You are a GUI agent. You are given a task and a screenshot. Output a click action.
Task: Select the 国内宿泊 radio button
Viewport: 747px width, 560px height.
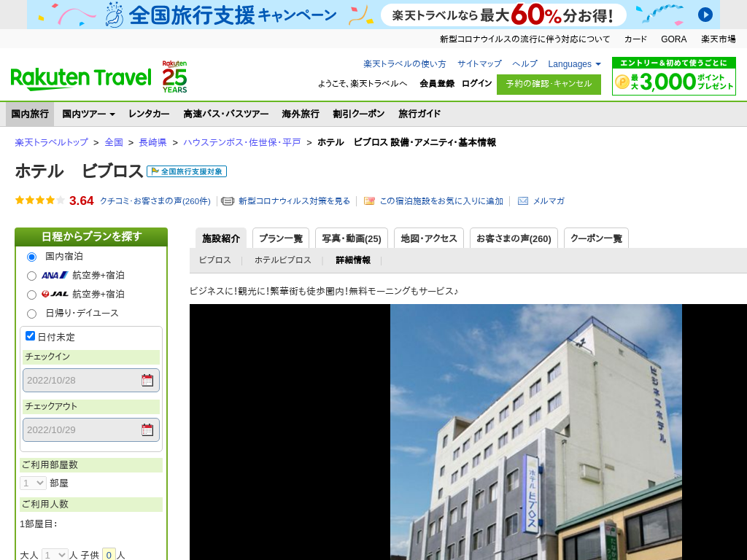[x=31, y=257]
